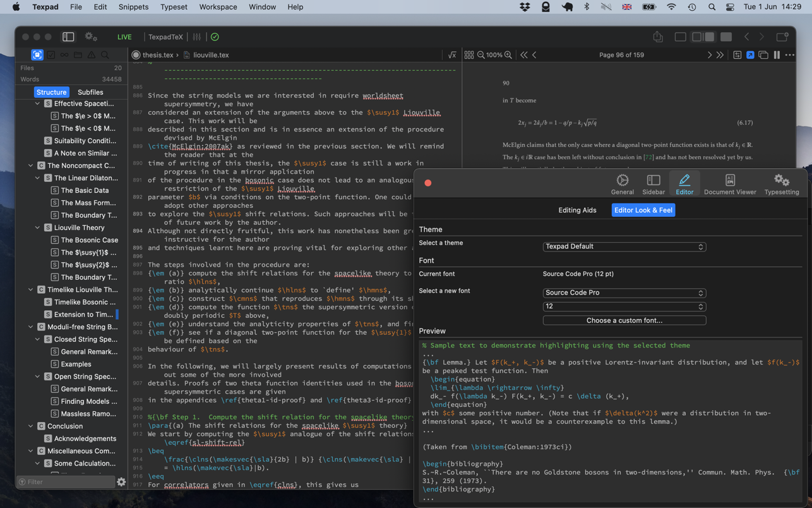
Task: Collapse the Conclusion chapter
Action: point(30,426)
